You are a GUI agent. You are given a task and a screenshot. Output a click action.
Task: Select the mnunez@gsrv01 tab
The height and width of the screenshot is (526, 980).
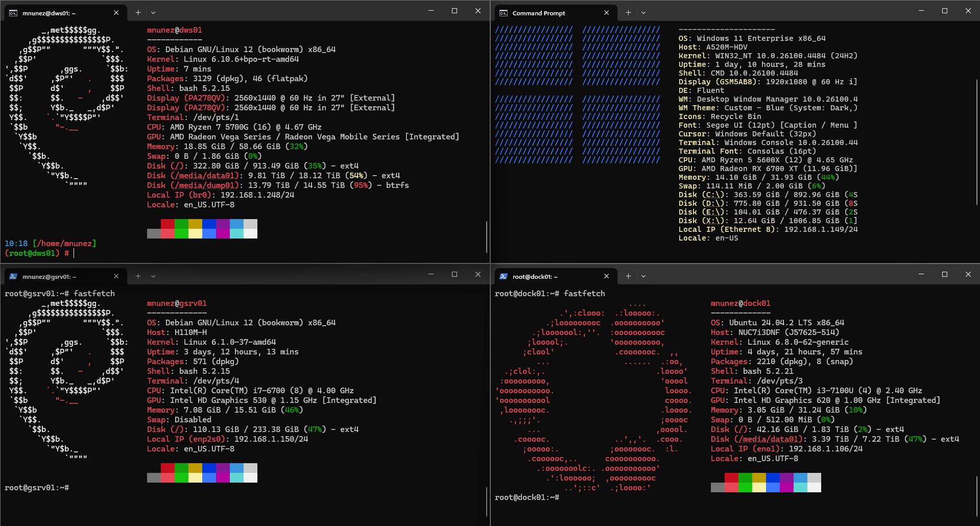click(65, 276)
